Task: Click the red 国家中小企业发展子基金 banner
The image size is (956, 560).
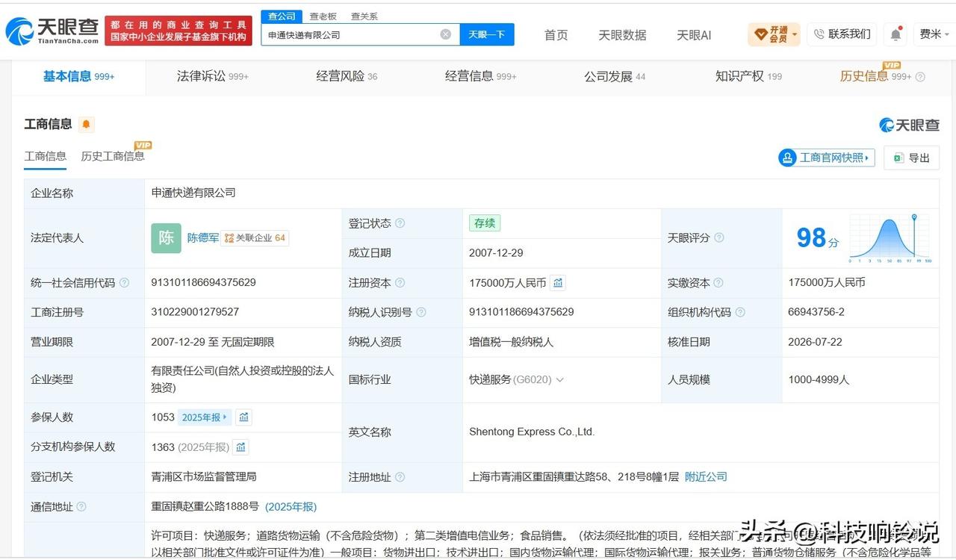Action: click(179, 31)
